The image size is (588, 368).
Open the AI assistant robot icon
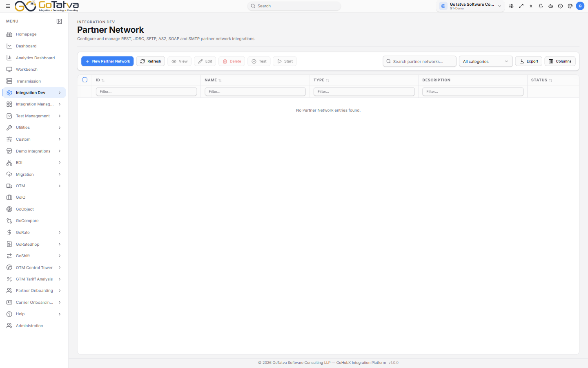click(550, 6)
